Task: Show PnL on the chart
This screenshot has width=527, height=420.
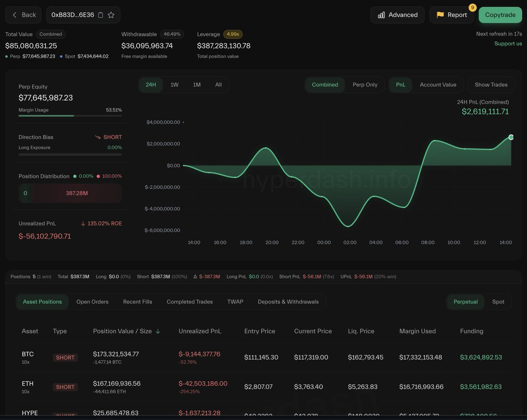Action: tap(401, 85)
